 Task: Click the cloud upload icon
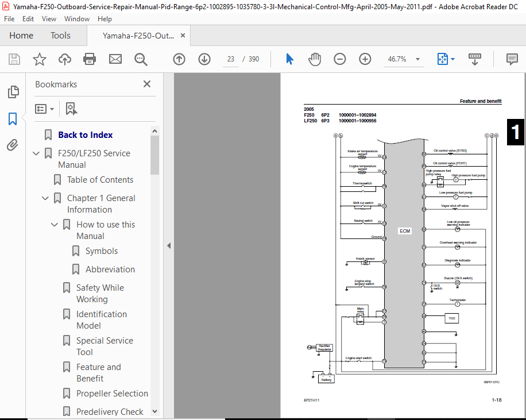65,59
